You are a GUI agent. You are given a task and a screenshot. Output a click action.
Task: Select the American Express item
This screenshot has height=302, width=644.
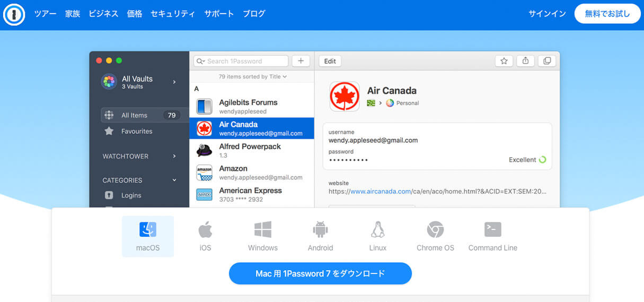click(252, 194)
